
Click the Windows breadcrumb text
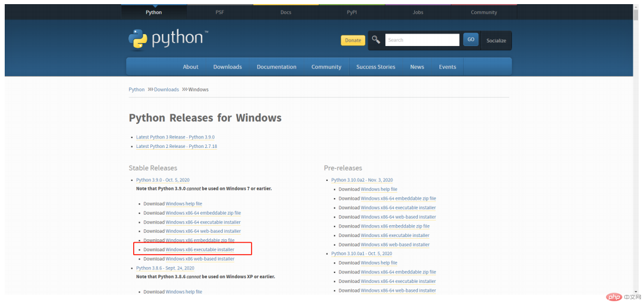tap(199, 89)
